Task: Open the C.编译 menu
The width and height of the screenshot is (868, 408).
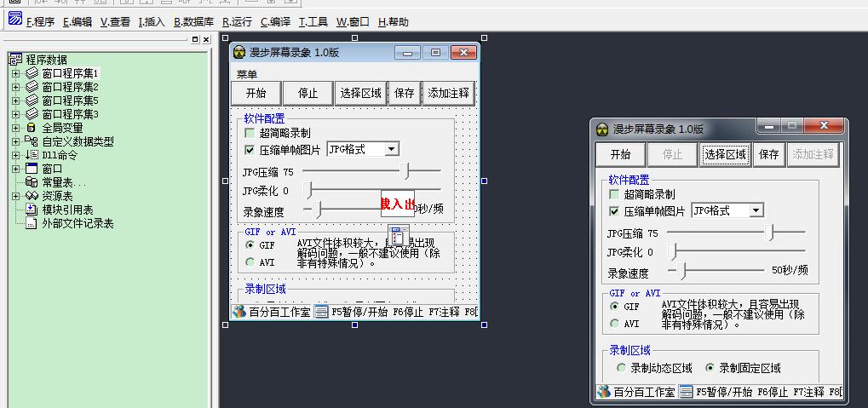Action: [x=275, y=22]
